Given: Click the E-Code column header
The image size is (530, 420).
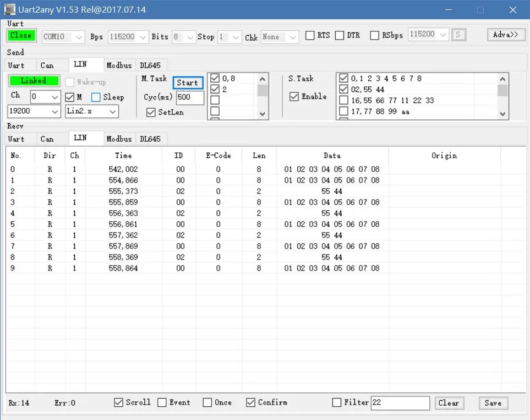Looking at the screenshot, I should [x=218, y=156].
